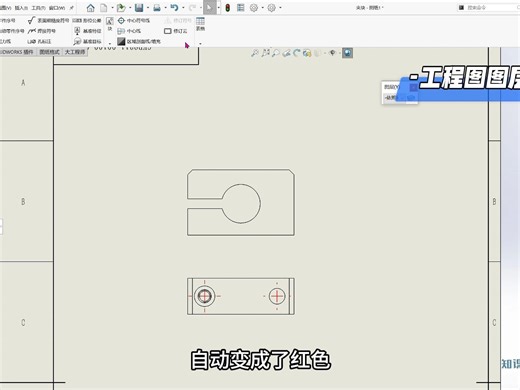Switch to the 图纸格式 tab
The width and height of the screenshot is (520, 390).
tap(49, 52)
